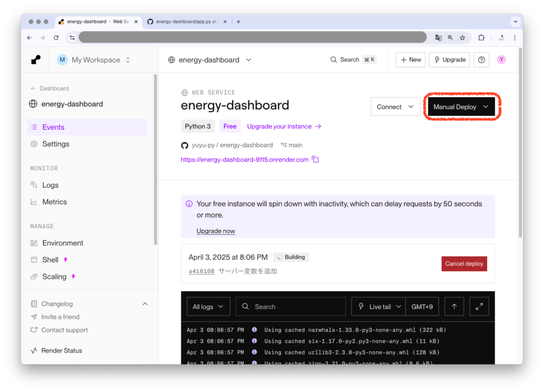This screenshot has width=544, height=392.
Task: Open the user avatar Y menu
Action: point(501,59)
